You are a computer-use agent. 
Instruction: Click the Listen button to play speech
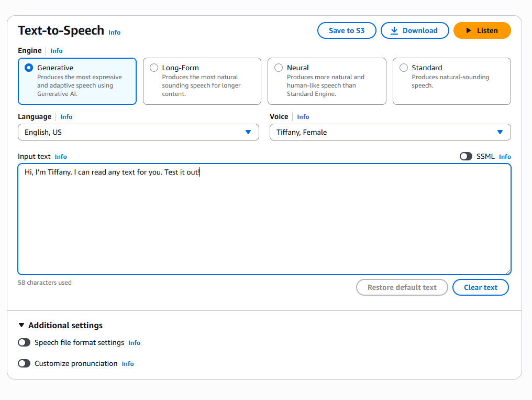click(482, 30)
